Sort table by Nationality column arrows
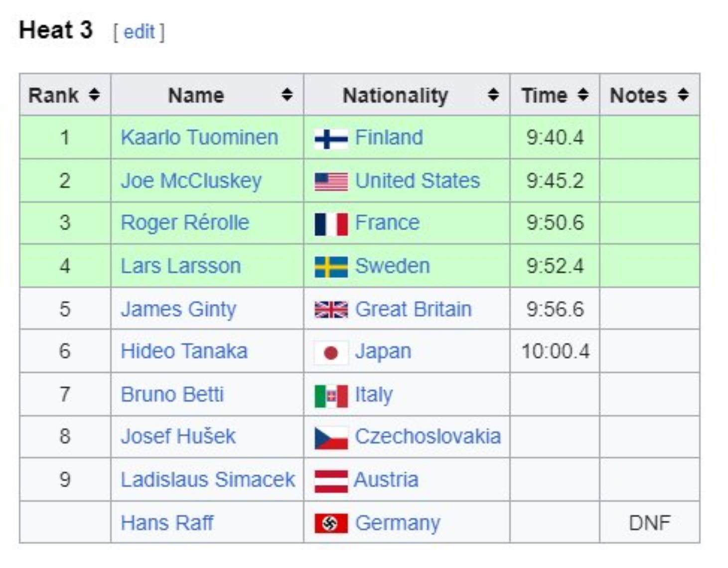This screenshot has height=568, width=728. coord(493,95)
